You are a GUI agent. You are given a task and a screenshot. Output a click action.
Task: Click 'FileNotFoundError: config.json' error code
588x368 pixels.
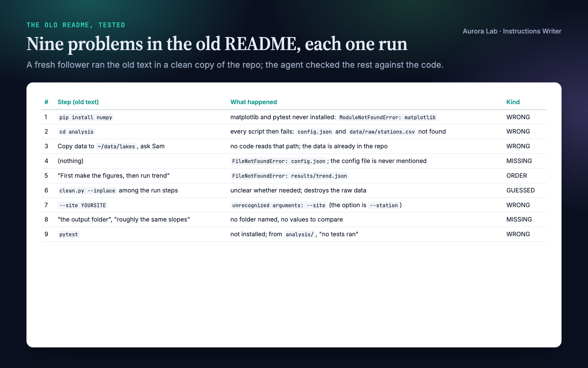pyautogui.click(x=279, y=161)
